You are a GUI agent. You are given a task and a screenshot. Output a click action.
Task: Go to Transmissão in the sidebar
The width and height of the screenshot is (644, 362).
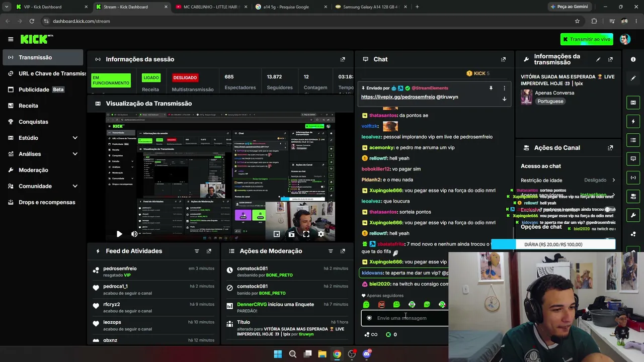(42, 57)
